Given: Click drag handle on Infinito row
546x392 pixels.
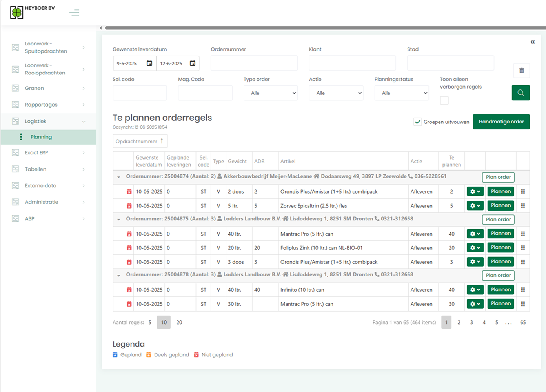Looking at the screenshot, I should pos(523,290).
